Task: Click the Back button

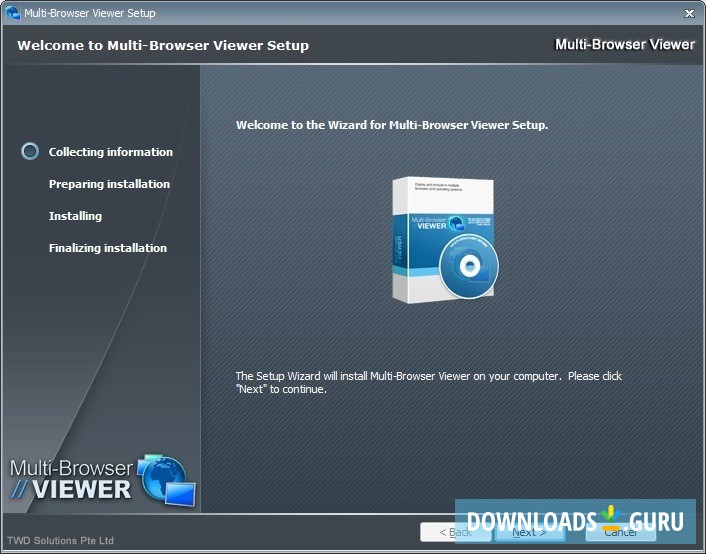Action: (455, 532)
